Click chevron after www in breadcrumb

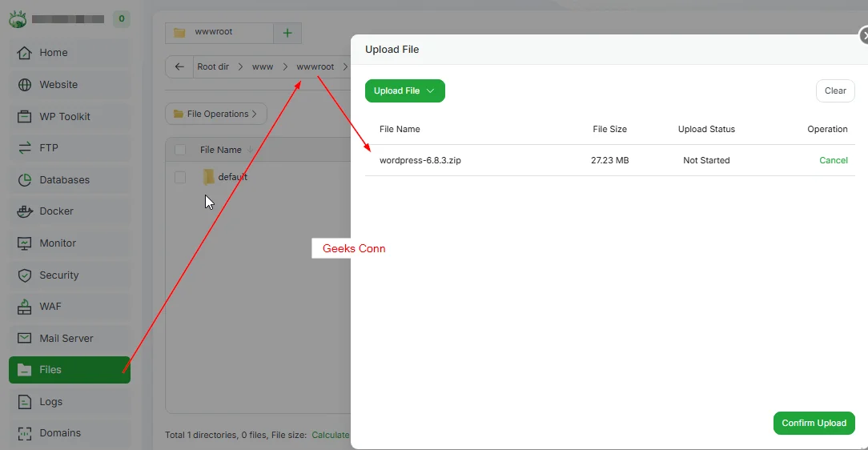point(285,66)
